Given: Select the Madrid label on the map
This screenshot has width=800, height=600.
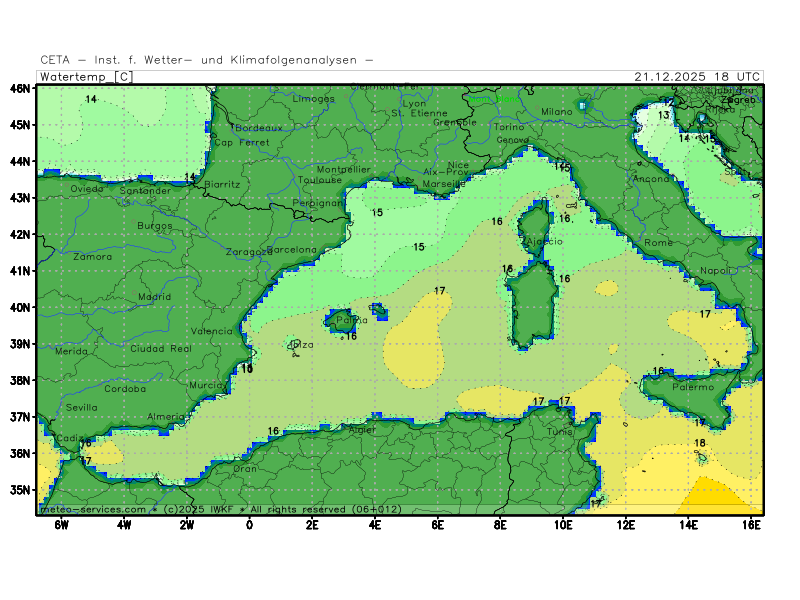Looking at the screenshot, I should [154, 297].
